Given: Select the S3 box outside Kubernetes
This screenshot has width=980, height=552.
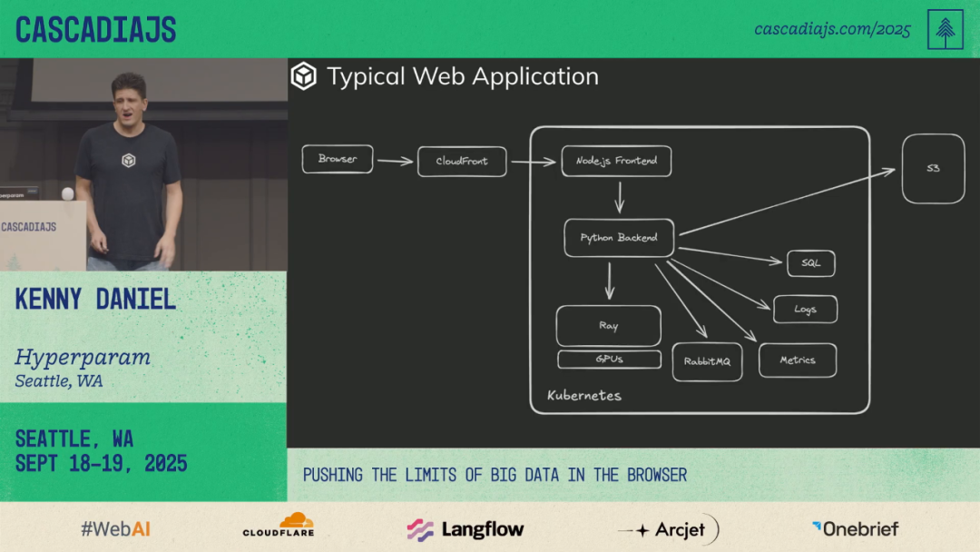Looking at the screenshot, I should click(x=933, y=169).
